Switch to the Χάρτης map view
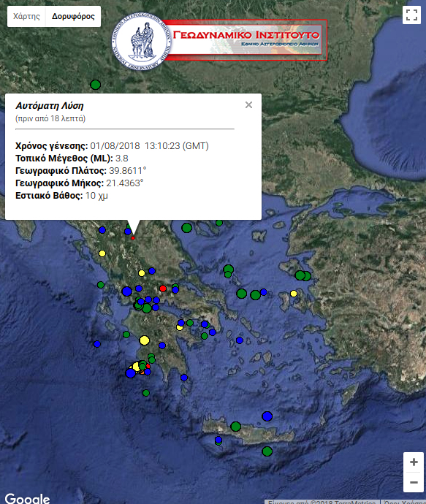Screen dimensions: 426x504 point(26,16)
